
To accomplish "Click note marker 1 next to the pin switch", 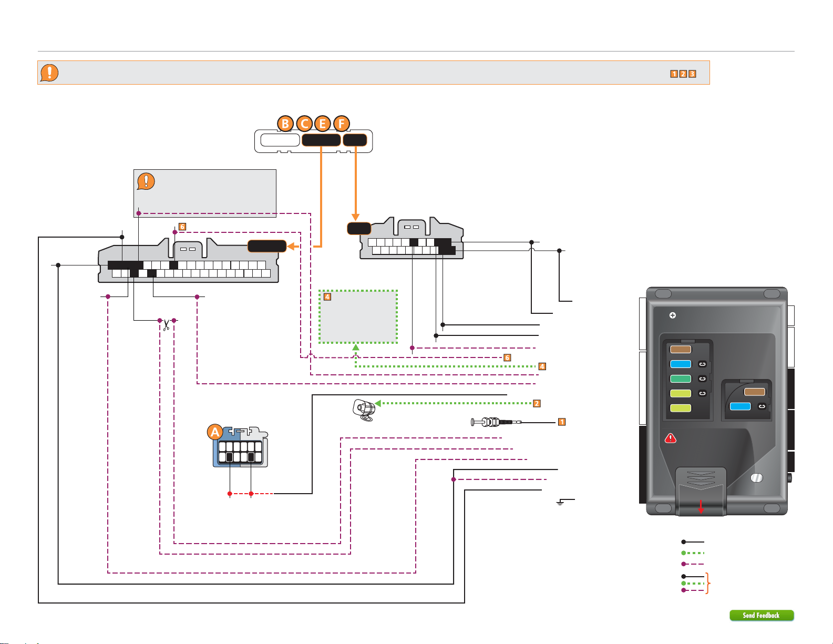I will coord(562,422).
